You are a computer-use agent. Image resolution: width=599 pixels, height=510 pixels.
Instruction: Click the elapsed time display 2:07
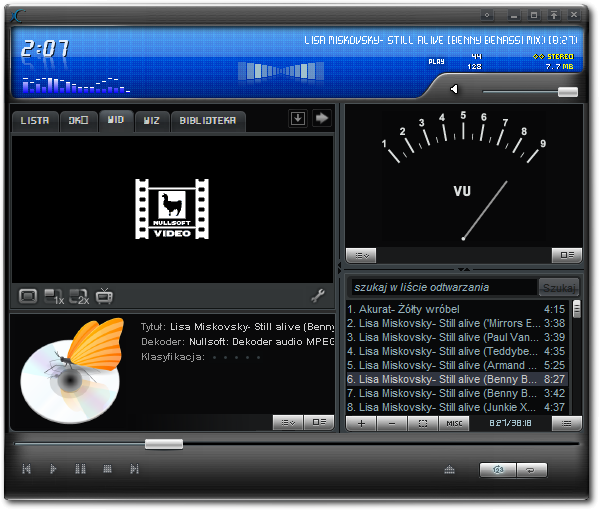(45, 49)
